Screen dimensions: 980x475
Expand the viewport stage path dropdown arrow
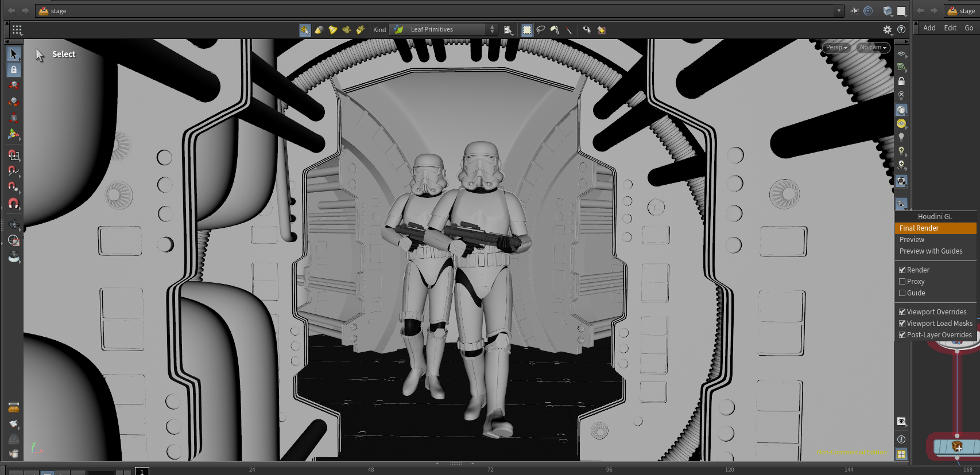pyautogui.click(x=839, y=11)
